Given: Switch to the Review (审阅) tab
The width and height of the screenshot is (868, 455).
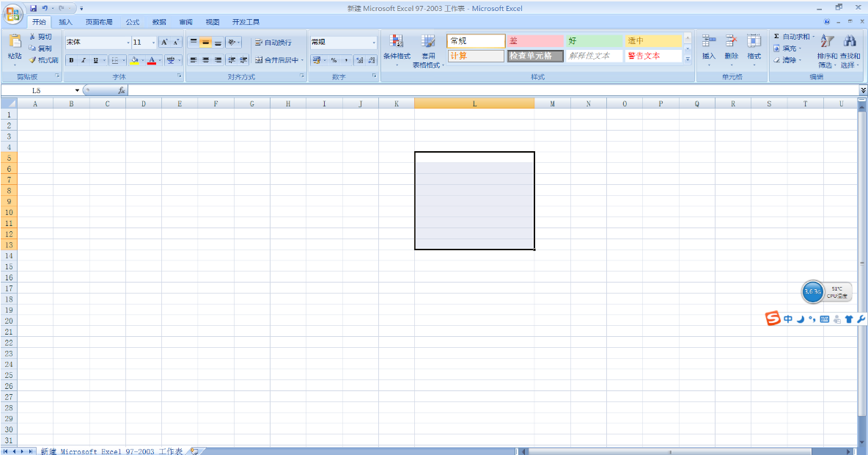Looking at the screenshot, I should [x=185, y=22].
